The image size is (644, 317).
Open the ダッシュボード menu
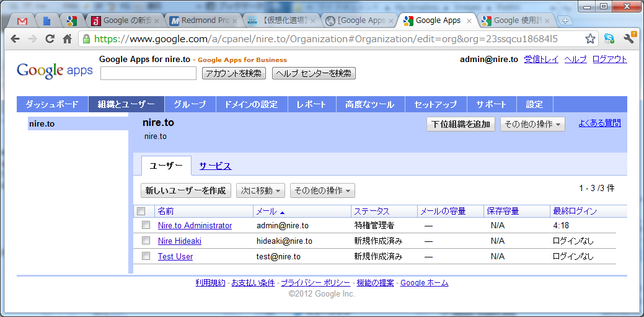[x=52, y=104]
